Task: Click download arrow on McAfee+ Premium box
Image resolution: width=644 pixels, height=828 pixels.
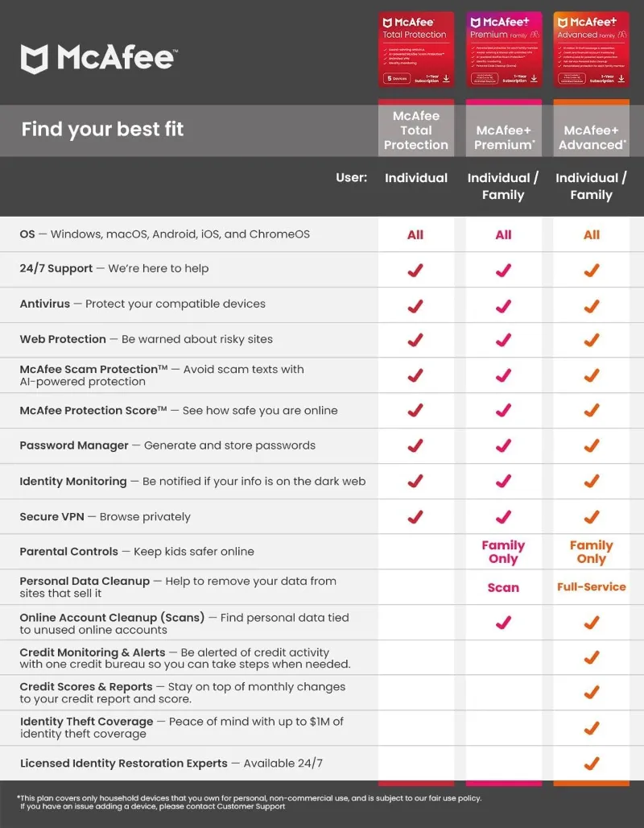Action: [534, 78]
